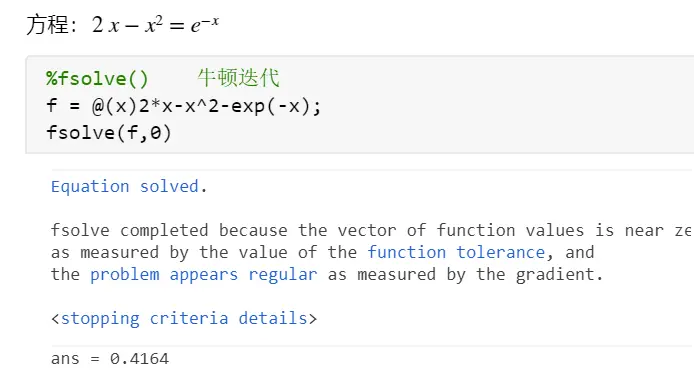Image resolution: width=694 pixels, height=383 pixels.
Task: Click the variable f at the start of line two
Action: click(51, 106)
